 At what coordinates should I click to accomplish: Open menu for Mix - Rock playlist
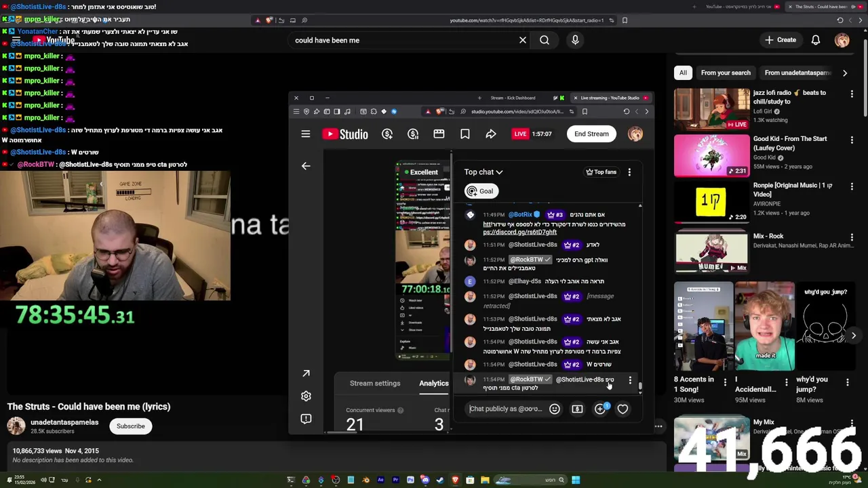(x=852, y=238)
